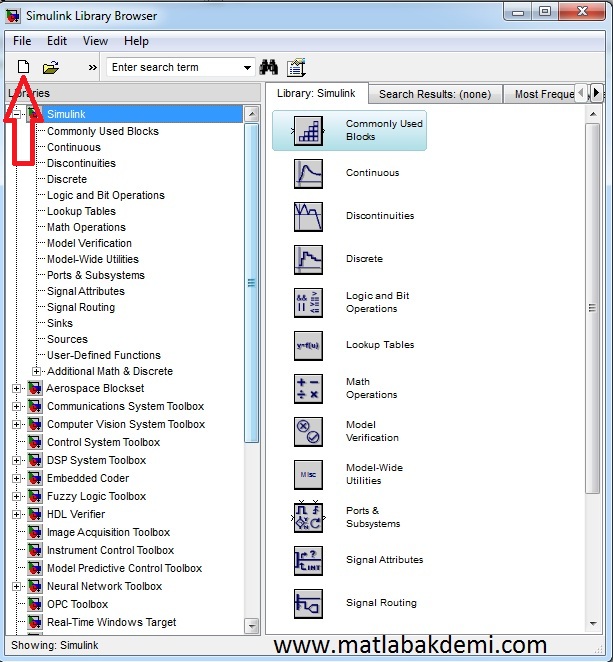The image size is (613, 662).
Task: Open the Edit menu
Action: [x=57, y=41]
